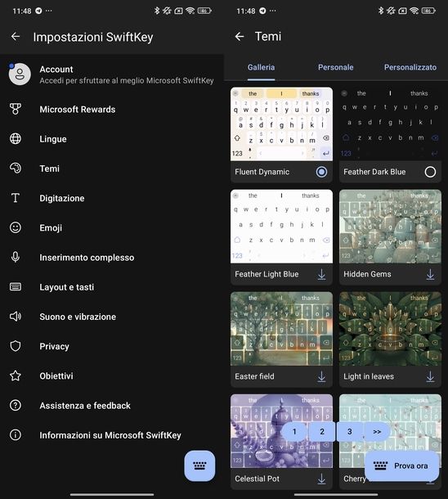Open the Digitazione settings entry
Screen dimensions: 448x499
tap(112, 198)
